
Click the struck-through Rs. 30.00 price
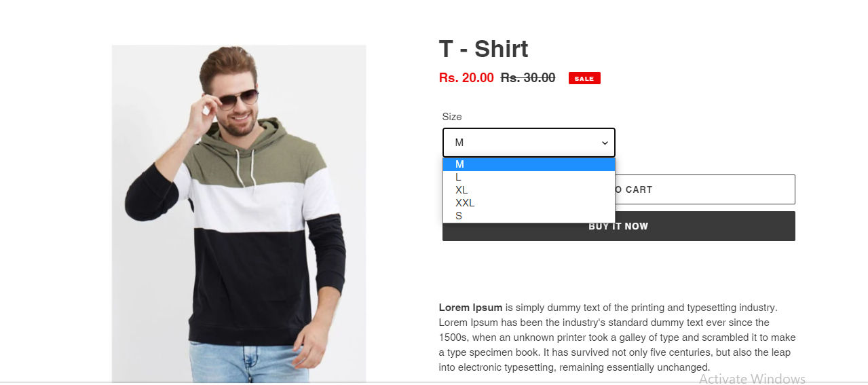(528, 77)
